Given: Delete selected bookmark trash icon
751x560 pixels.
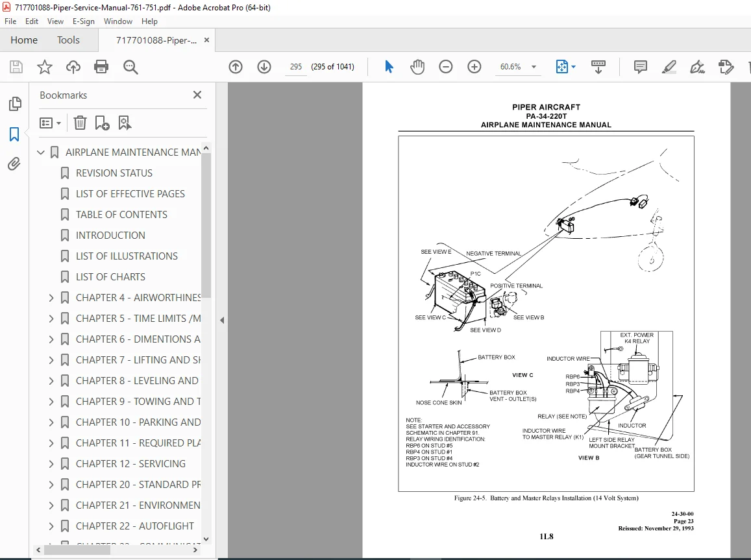Looking at the screenshot, I should point(80,123).
